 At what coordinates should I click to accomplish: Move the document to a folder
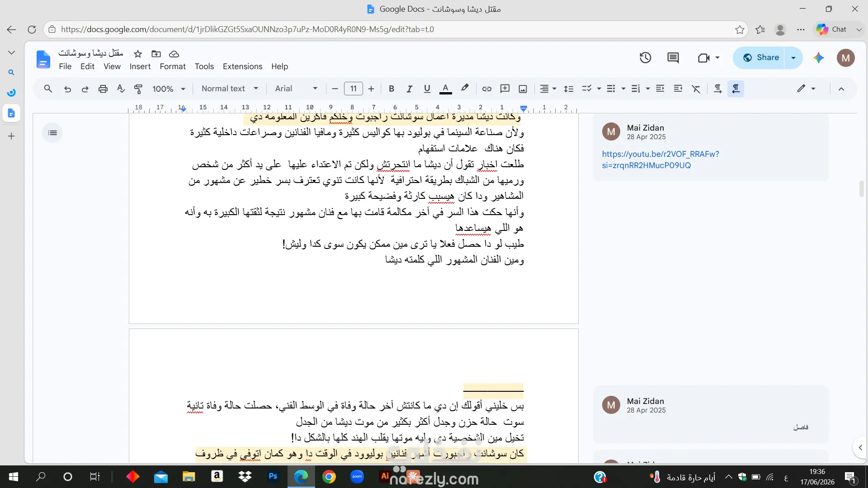(156, 54)
